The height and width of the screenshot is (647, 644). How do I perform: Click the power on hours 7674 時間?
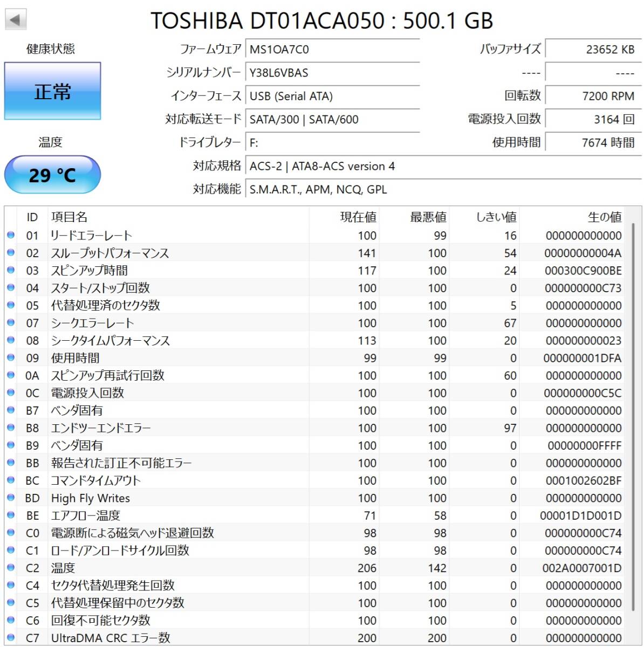click(x=593, y=142)
